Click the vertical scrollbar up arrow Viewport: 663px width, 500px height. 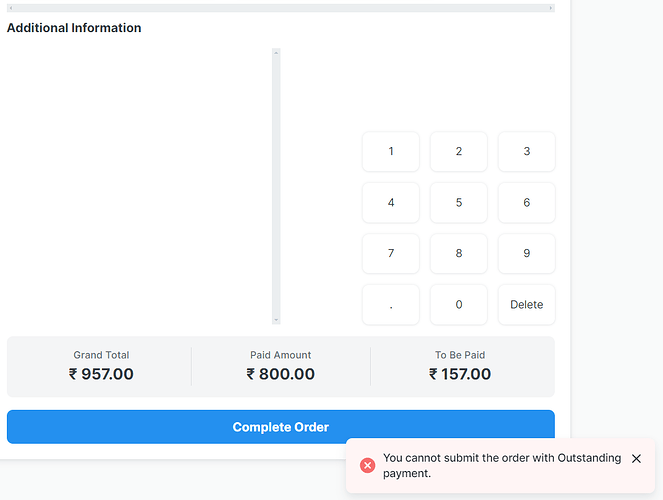point(276,53)
